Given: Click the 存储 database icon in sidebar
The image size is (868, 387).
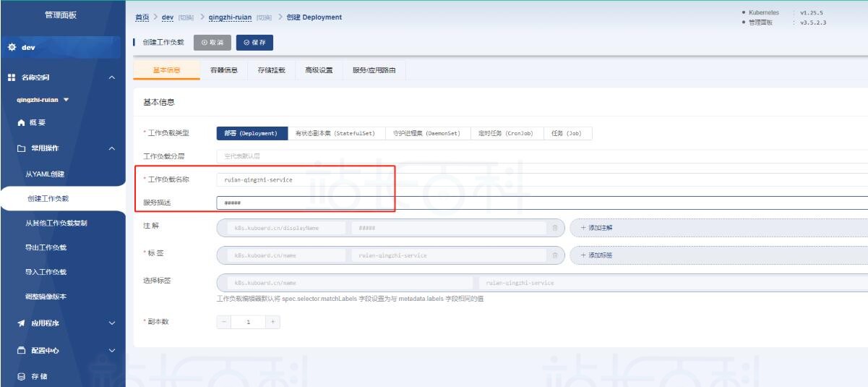Looking at the screenshot, I should click(x=21, y=375).
